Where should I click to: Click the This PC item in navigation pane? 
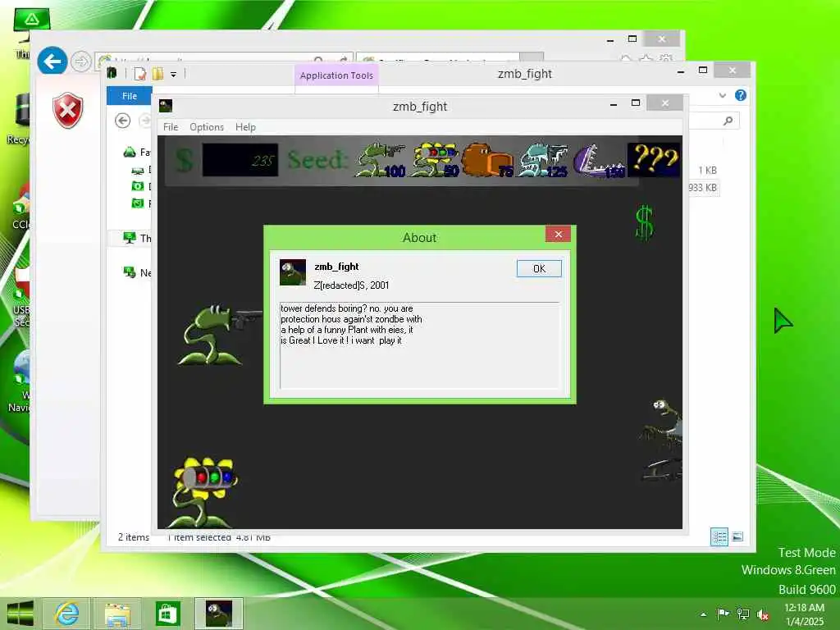[x=137, y=238]
